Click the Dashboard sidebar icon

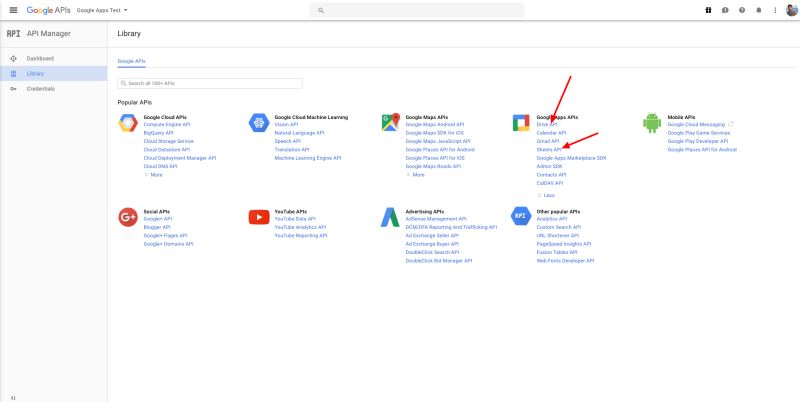point(13,59)
